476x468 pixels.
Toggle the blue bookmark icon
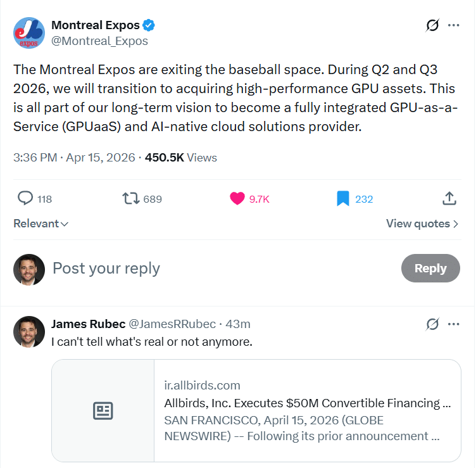coord(343,199)
